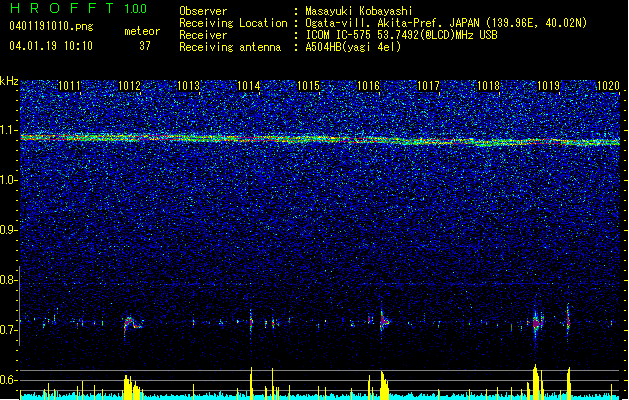
Task: Click the meteor count value 37
Action: pos(145,46)
